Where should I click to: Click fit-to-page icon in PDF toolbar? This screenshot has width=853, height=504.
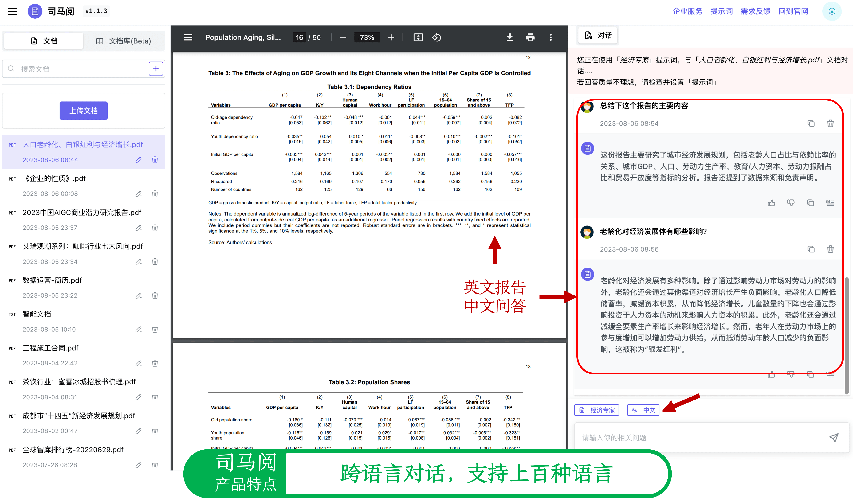point(418,37)
